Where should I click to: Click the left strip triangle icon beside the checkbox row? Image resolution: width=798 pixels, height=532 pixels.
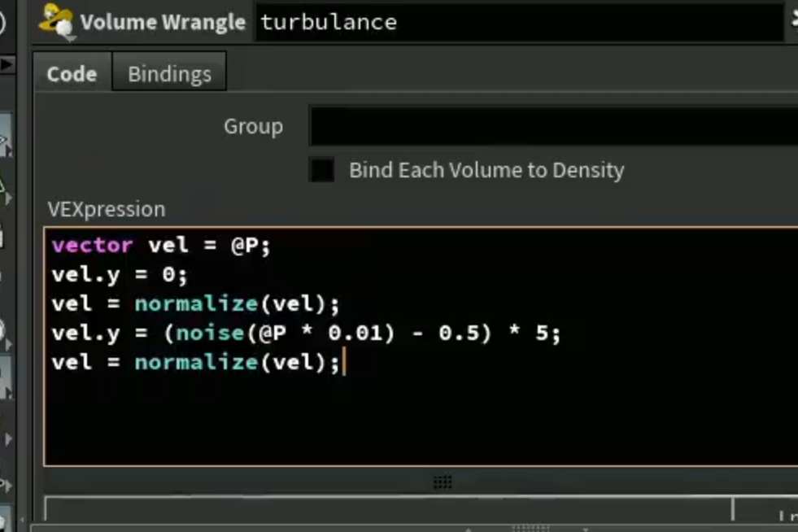pos(5,190)
